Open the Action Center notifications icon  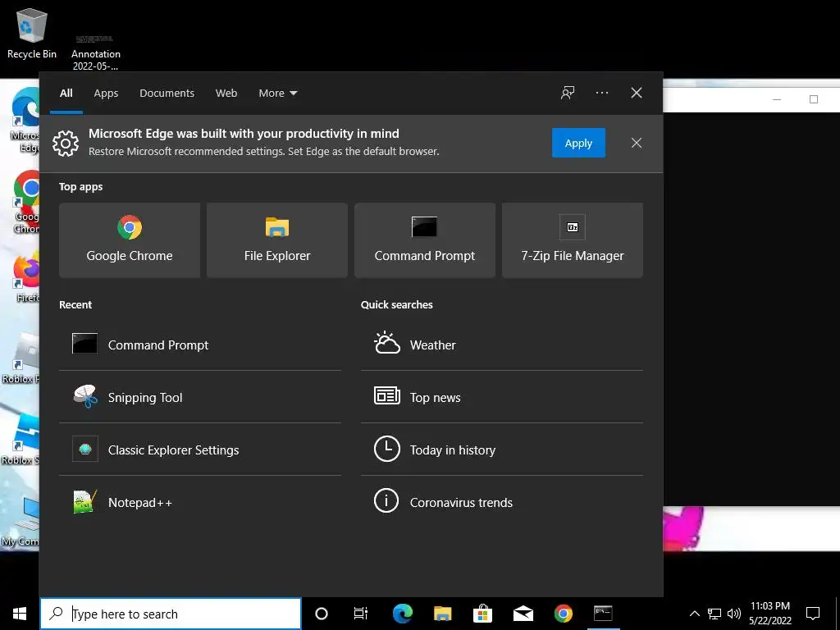click(813, 614)
